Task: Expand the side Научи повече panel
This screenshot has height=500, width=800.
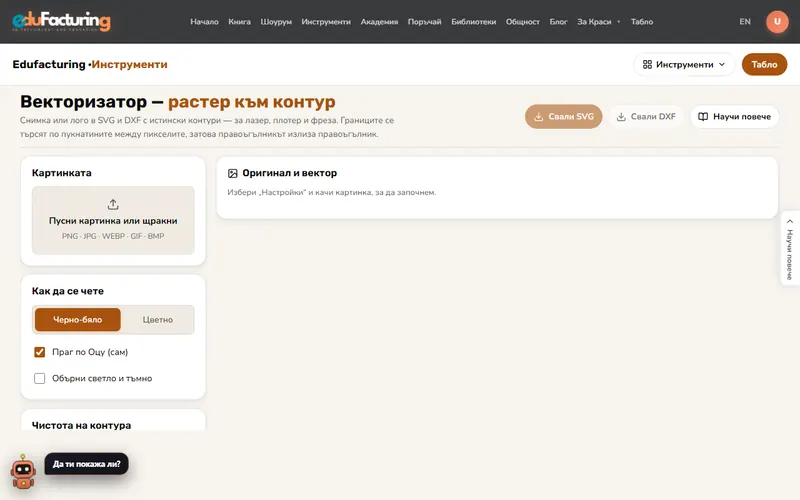Action: click(x=790, y=248)
